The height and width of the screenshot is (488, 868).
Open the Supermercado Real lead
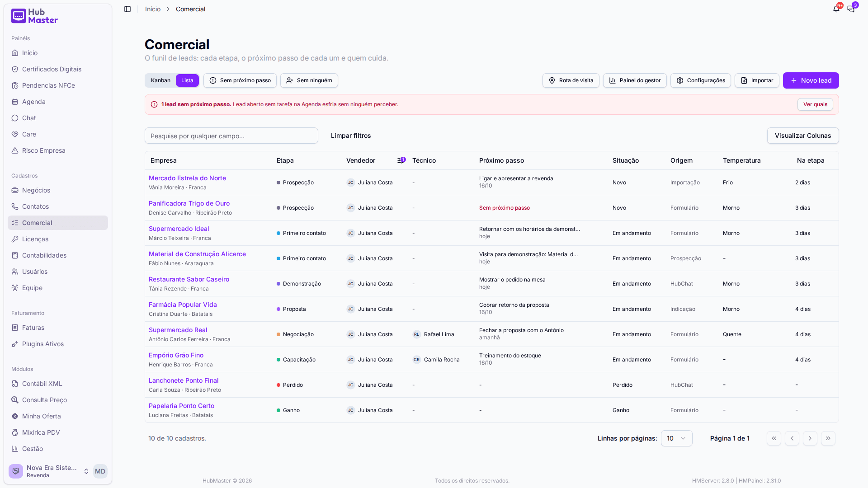click(178, 330)
